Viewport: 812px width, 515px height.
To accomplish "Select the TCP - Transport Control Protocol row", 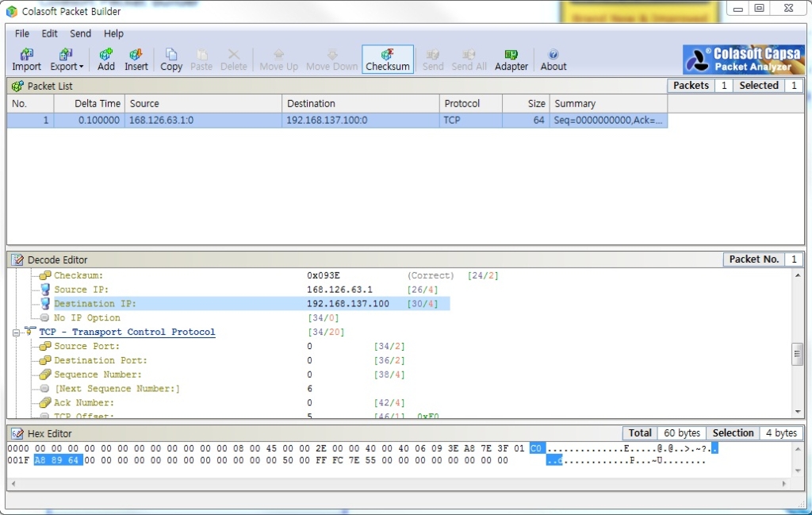I will [x=127, y=332].
